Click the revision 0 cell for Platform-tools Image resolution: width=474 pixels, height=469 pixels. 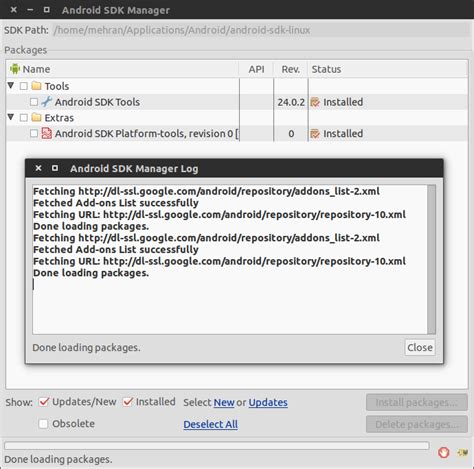pos(291,134)
